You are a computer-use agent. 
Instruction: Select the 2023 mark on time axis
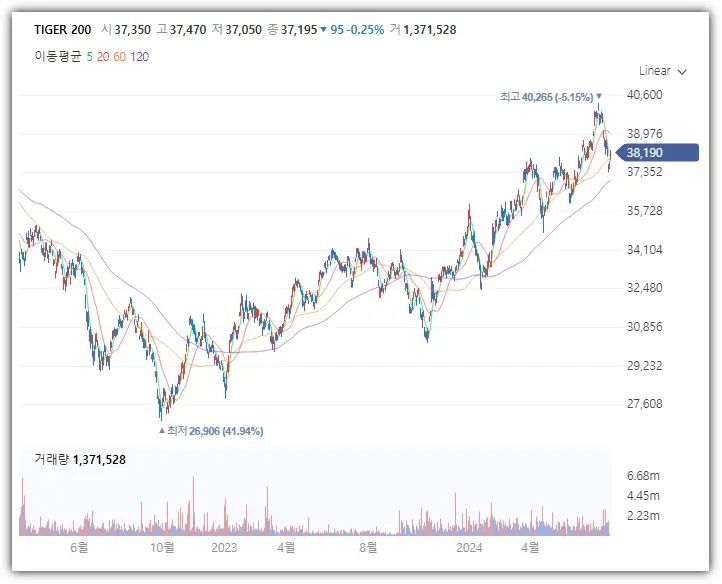tap(223, 547)
